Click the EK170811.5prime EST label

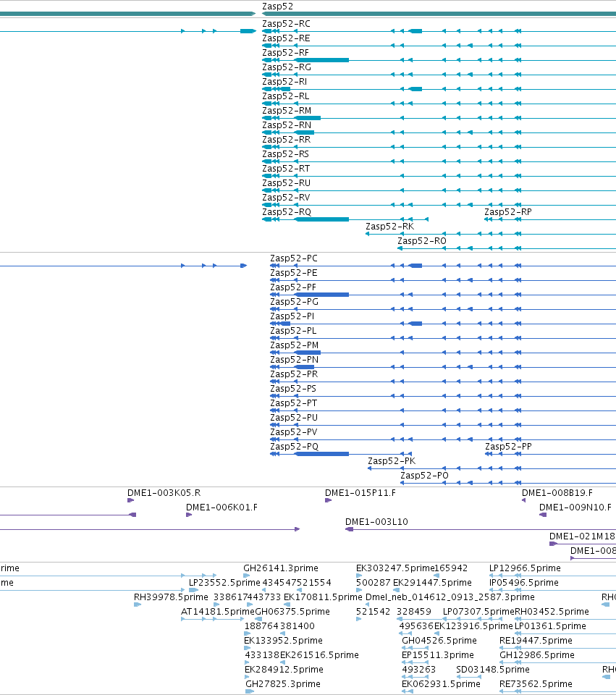[x=323, y=597]
